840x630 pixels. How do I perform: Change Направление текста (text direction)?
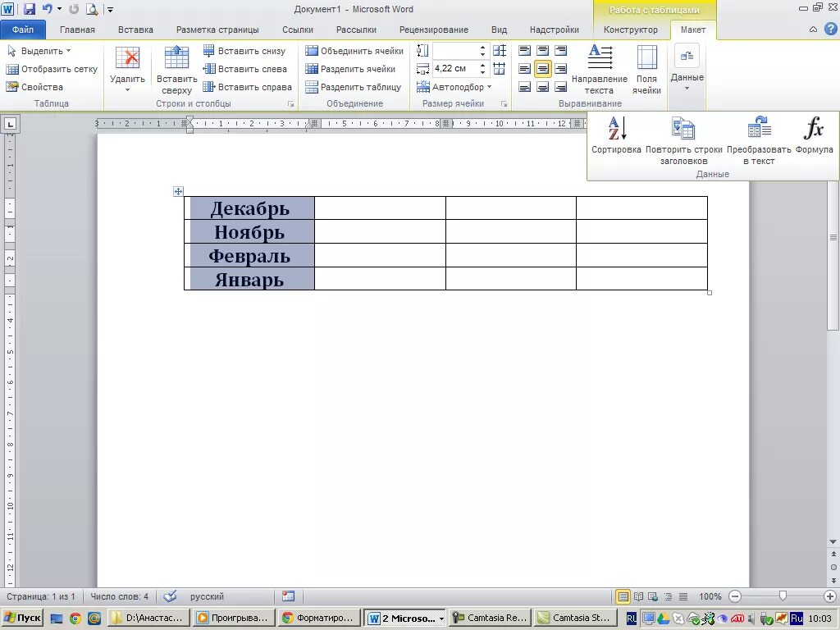pos(600,70)
